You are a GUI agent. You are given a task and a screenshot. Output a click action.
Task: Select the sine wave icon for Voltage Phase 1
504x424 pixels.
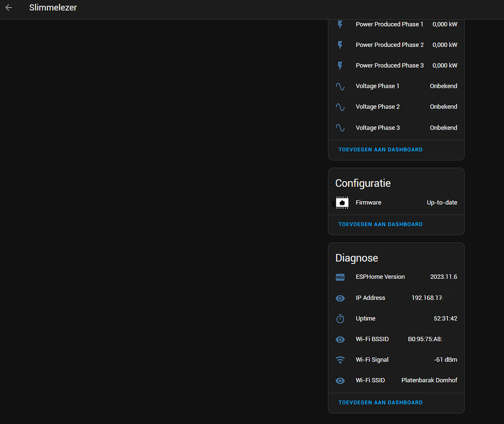coord(340,86)
